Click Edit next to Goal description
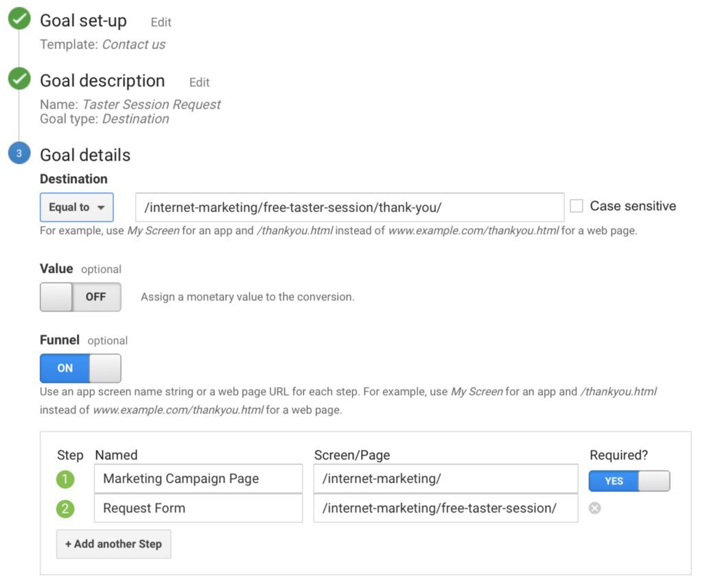 tap(199, 82)
